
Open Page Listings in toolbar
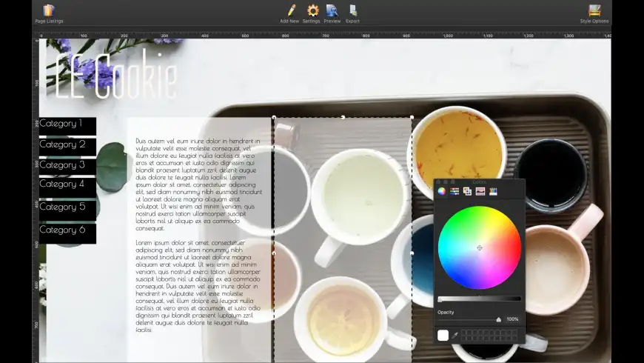(49, 13)
